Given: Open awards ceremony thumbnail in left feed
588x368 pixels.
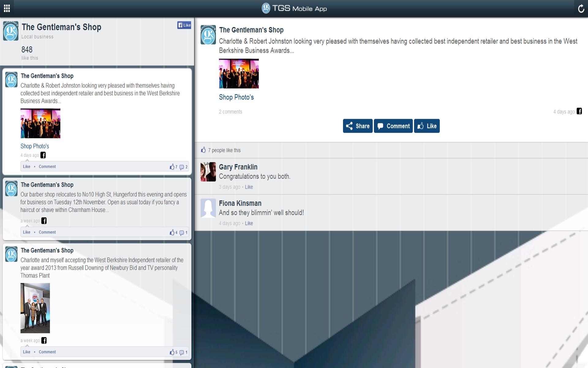Looking at the screenshot, I should coord(40,123).
